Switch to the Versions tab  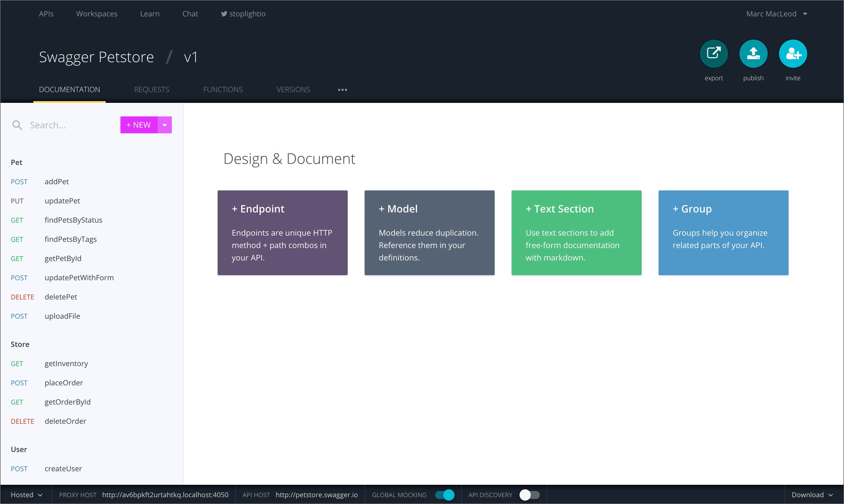(x=293, y=90)
